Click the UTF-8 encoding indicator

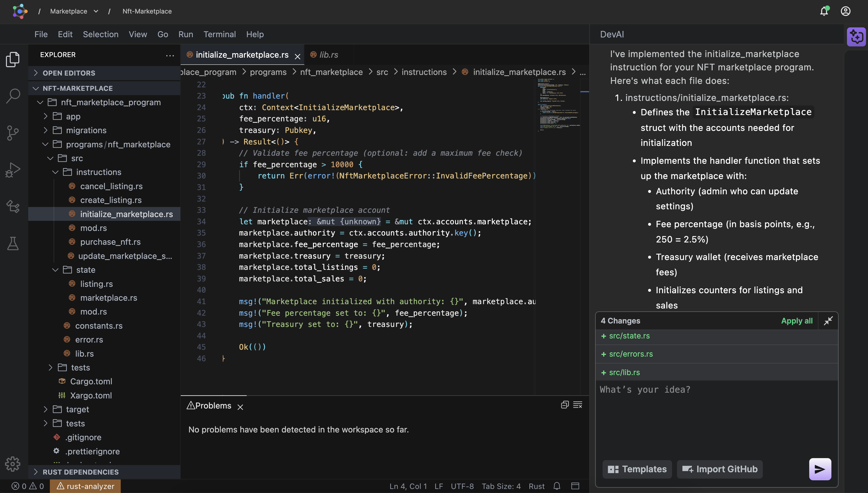click(x=462, y=486)
